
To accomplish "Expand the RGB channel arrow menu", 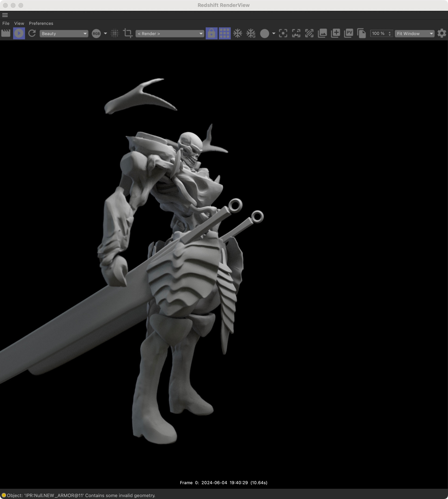I will [x=105, y=33].
